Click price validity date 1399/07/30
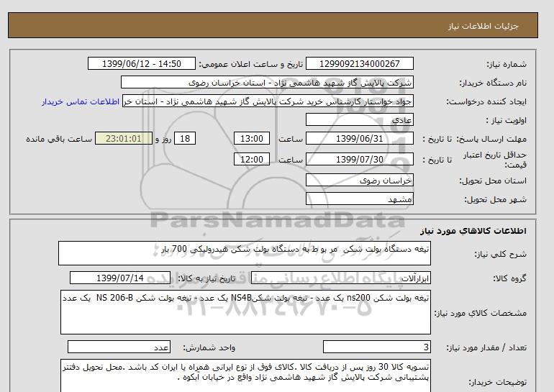The width and height of the screenshot is (554, 392). 360,160
